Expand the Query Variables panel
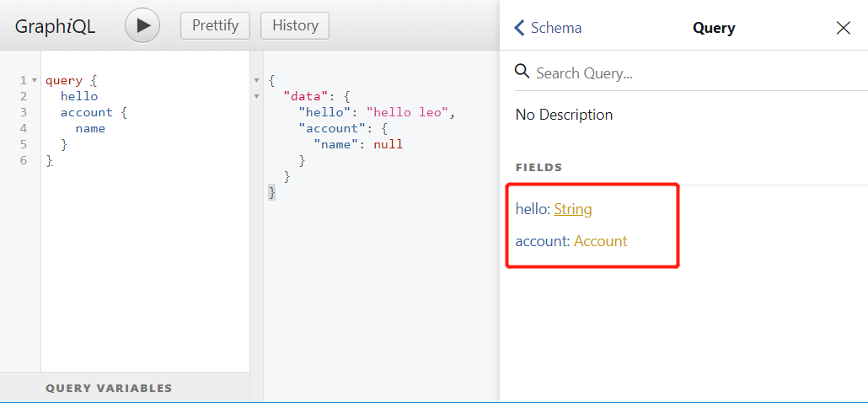This screenshot has height=403, width=868. tap(109, 388)
